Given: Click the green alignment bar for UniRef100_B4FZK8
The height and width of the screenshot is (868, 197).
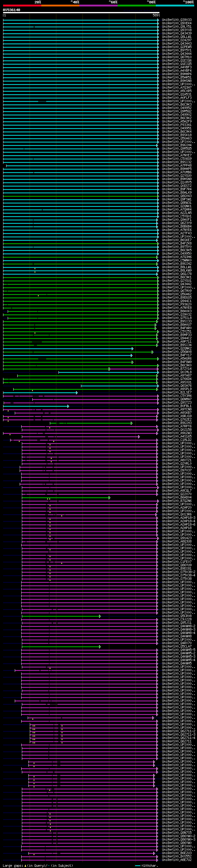Looking at the screenshot, I should pos(81,243).
